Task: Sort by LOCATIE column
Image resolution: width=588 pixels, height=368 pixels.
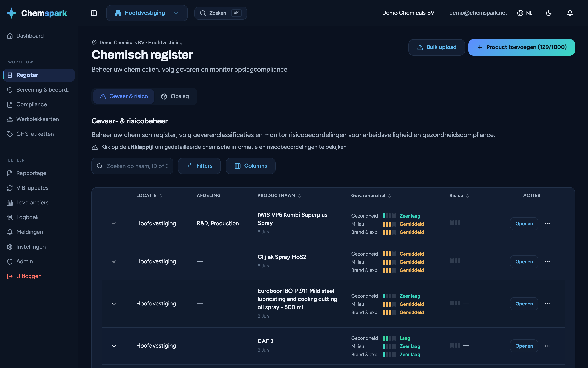Action: click(149, 195)
